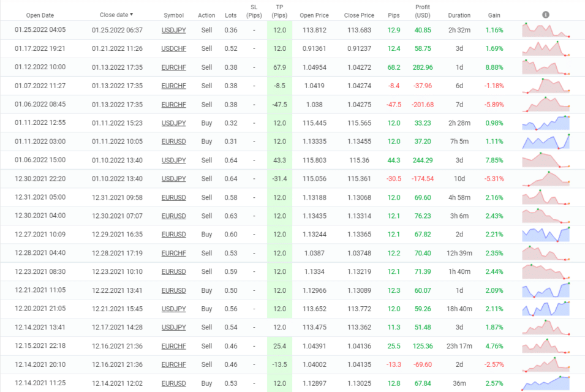Click the Lots column header
Viewport: 585px width, 392px height.
tap(230, 15)
